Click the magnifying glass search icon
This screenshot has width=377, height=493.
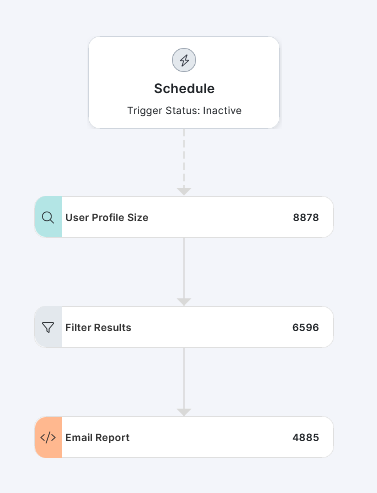[48, 217]
